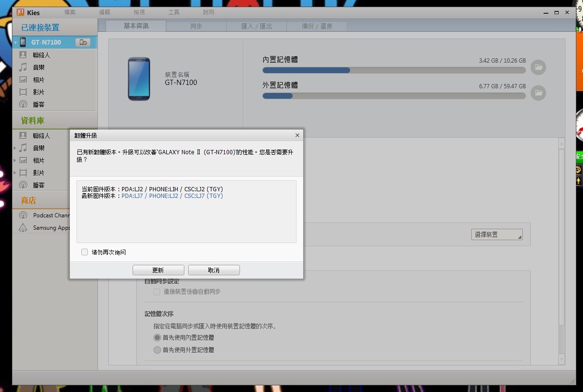
Task: Click the internal memory usage bar
Action: pos(394,70)
